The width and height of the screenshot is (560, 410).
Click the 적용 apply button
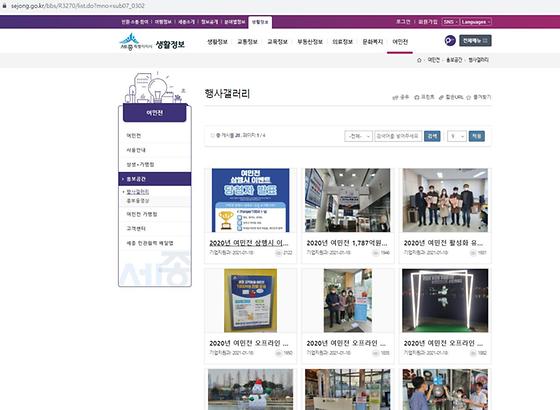coord(476,136)
